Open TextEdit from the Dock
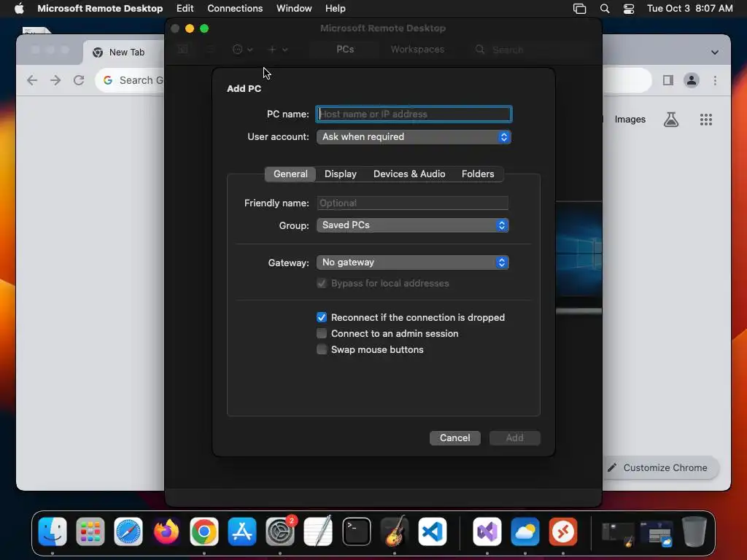Screen dimensions: 747x560 (318, 532)
